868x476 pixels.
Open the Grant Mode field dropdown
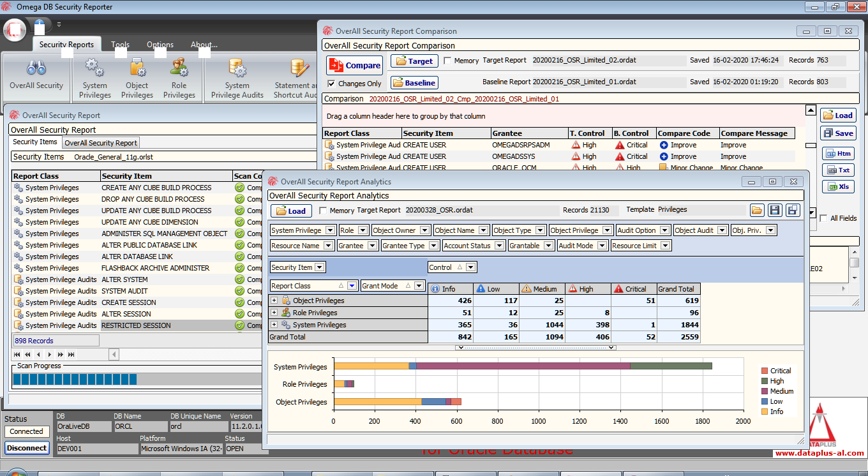pyautogui.click(x=419, y=286)
